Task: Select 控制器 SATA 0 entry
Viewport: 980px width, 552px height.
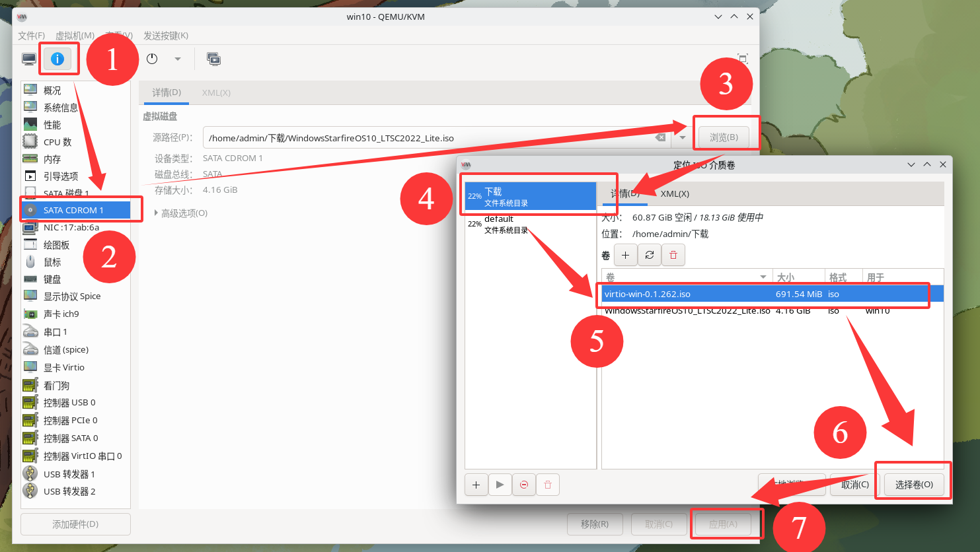Action: [x=75, y=438]
